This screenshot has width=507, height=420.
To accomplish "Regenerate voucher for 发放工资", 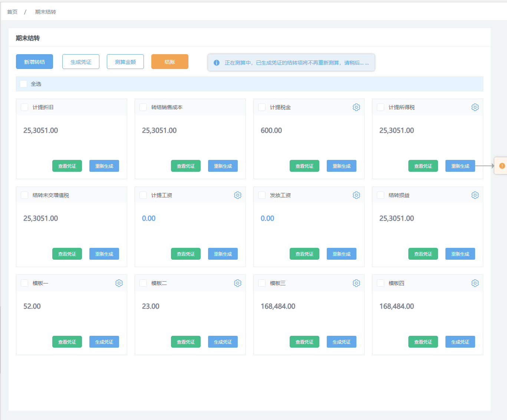I will click(342, 254).
